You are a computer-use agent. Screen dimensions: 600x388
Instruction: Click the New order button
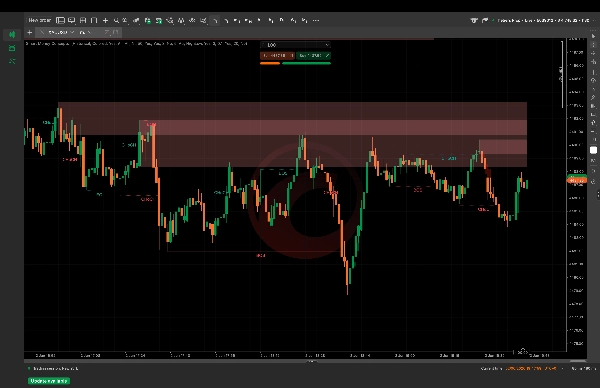39,20
